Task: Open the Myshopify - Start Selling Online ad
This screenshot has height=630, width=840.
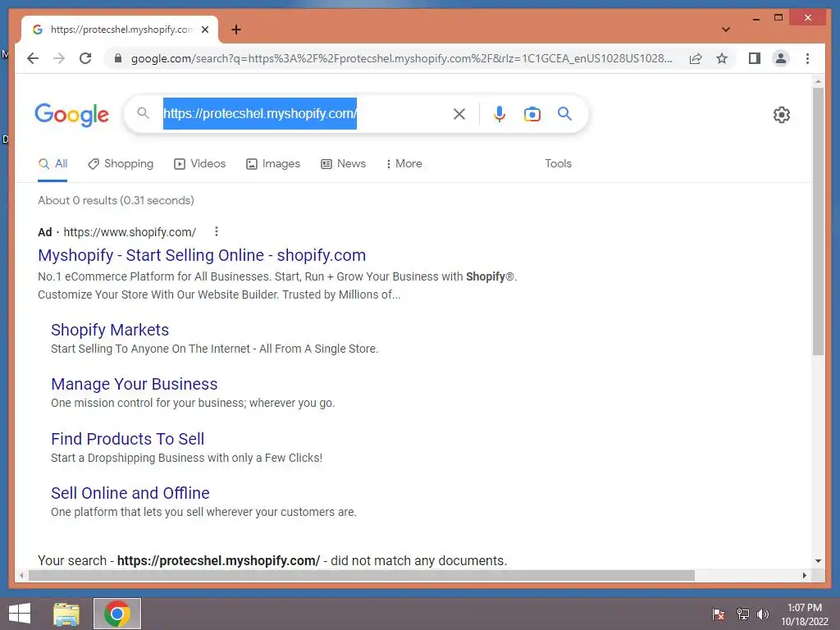Action: click(x=202, y=255)
